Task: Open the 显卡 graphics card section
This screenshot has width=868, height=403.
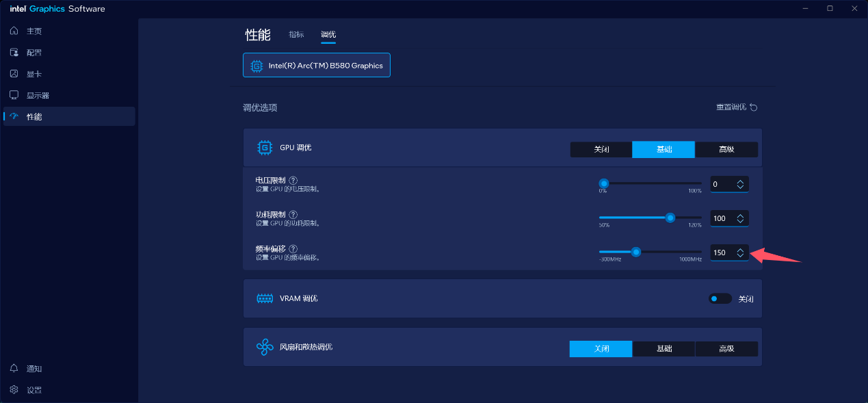Action: [69, 74]
